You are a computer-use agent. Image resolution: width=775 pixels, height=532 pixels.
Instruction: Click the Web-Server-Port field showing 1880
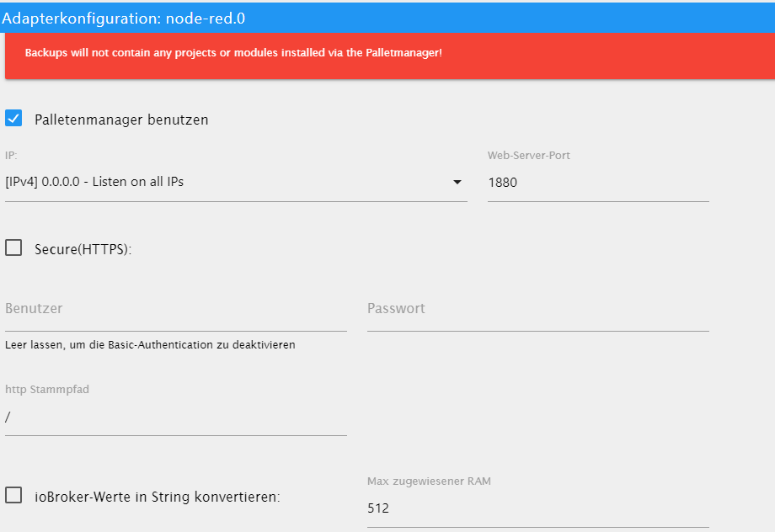(x=597, y=182)
